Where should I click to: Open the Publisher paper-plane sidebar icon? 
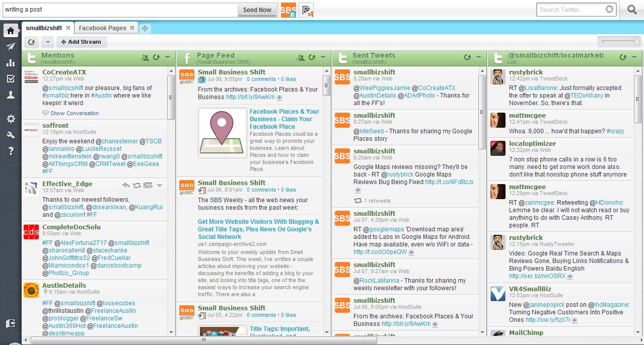[x=11, y=47]
